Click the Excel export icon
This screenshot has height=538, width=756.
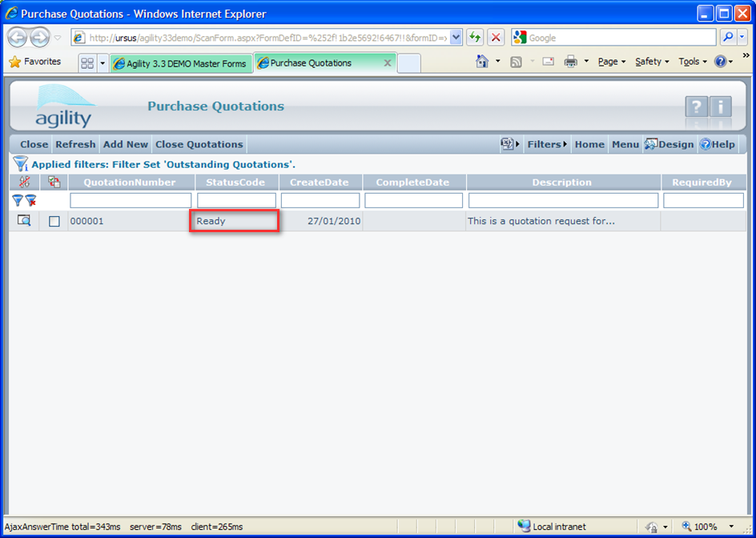pos(507,144)
